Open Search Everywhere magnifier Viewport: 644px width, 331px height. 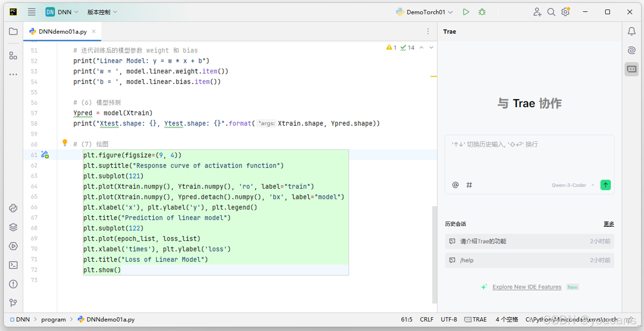551,12
